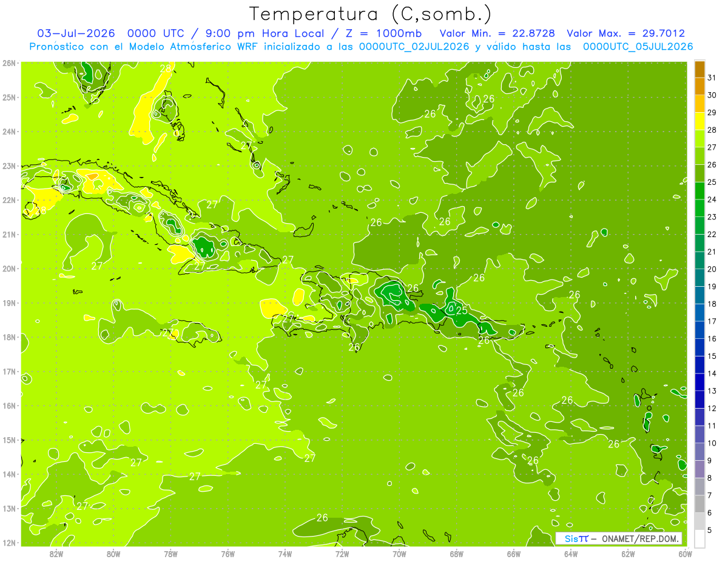
Task: Click the map contour label 28 near 78W
Action: (x=166, y=69)
